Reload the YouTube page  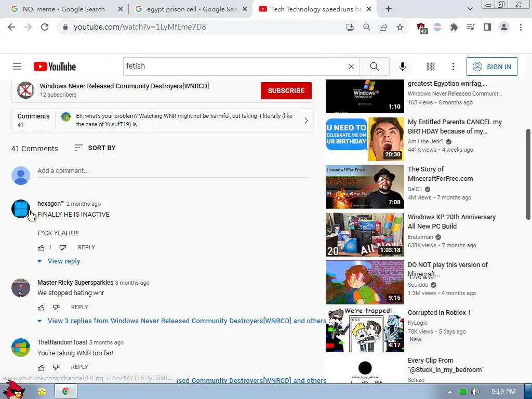point(45,27)
